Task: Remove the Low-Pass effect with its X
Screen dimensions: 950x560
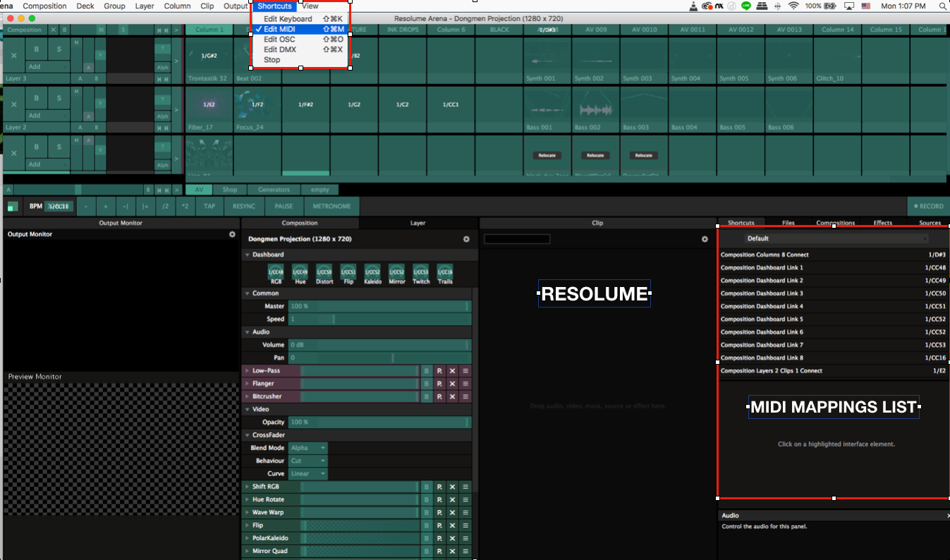Action: [452, 371]
